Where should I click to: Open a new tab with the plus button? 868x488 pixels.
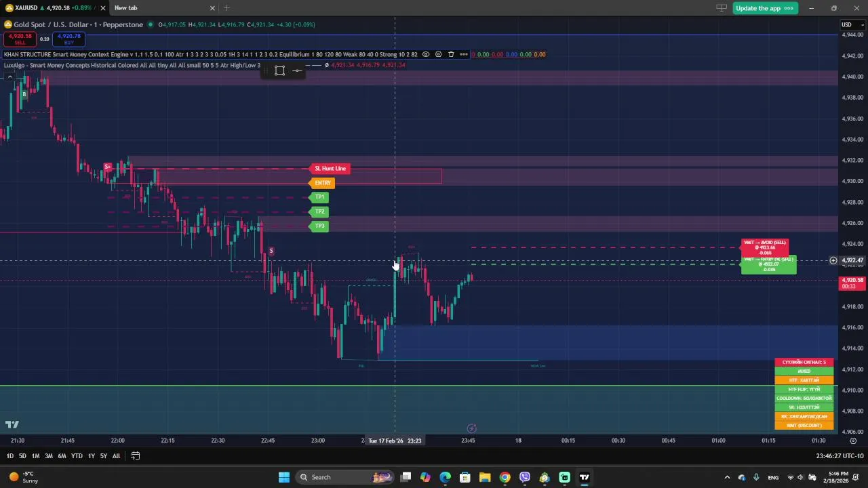click(226, 8)
